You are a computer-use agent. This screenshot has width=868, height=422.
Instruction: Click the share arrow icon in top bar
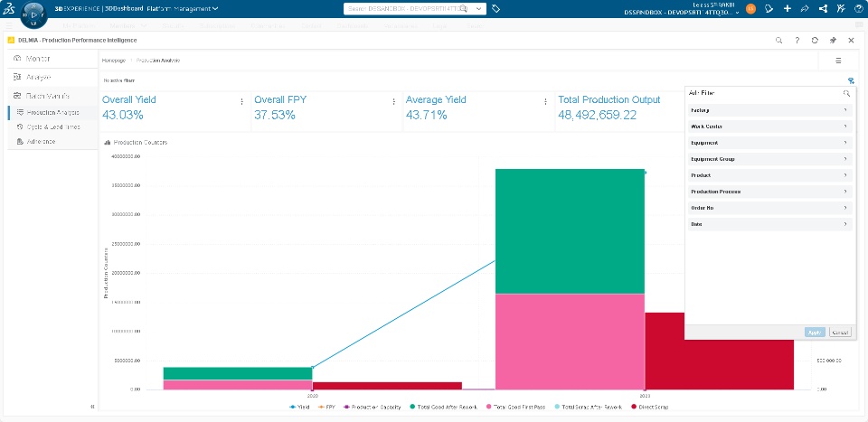(x=805, y=9)
